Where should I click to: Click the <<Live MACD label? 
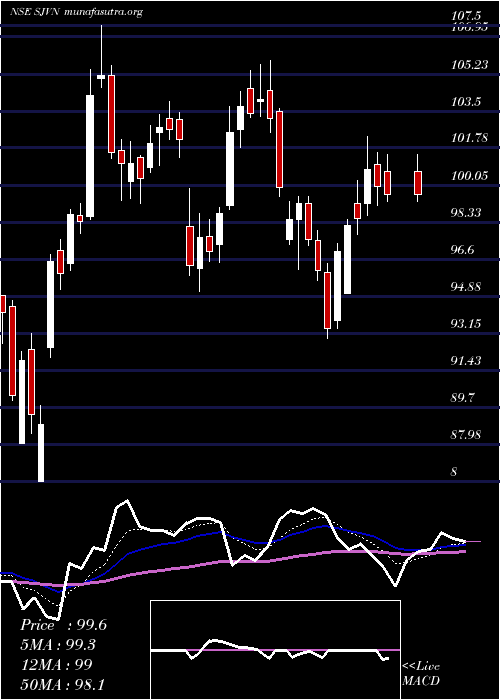coord(421,674)
